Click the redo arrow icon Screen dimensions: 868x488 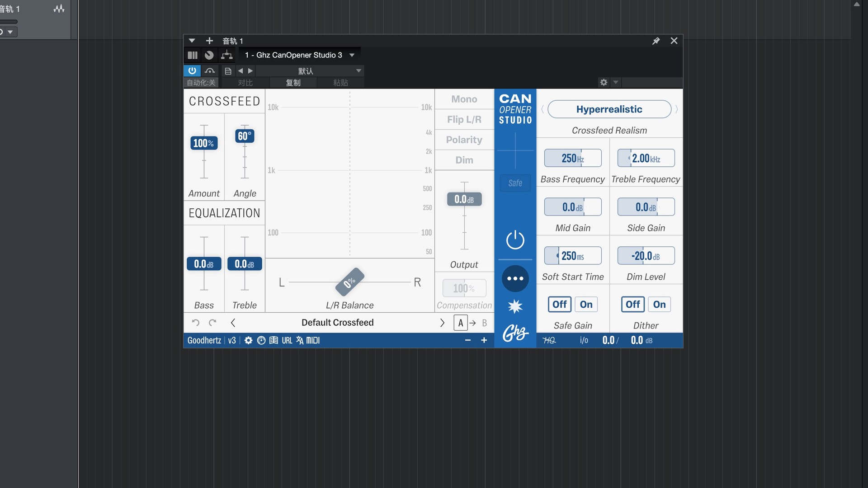[212, 323]
